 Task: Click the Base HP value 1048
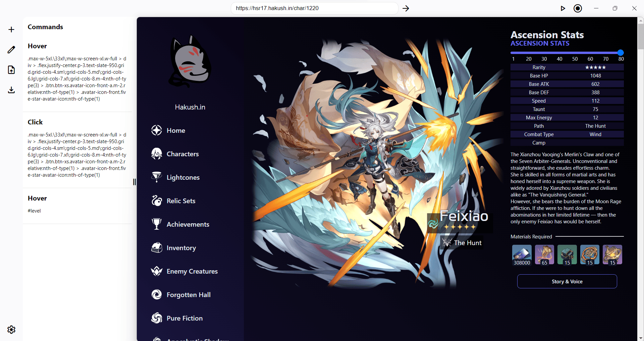point(596,76)
